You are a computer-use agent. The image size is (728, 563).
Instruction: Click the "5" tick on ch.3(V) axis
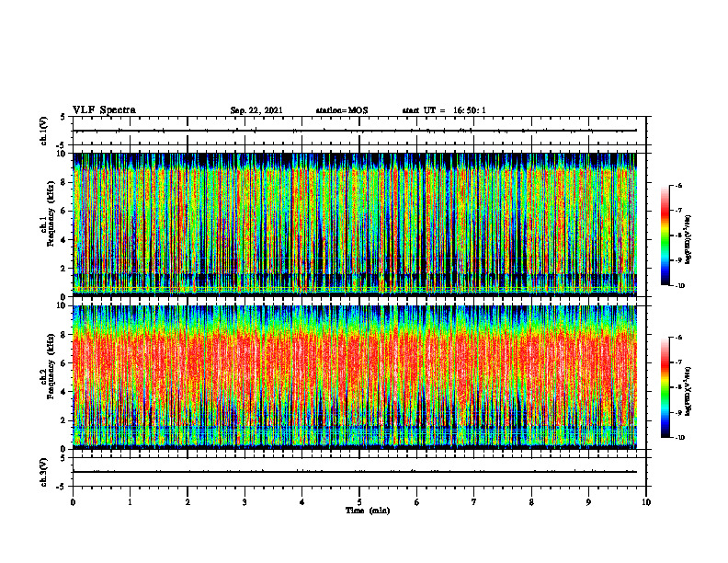[63, 458]
